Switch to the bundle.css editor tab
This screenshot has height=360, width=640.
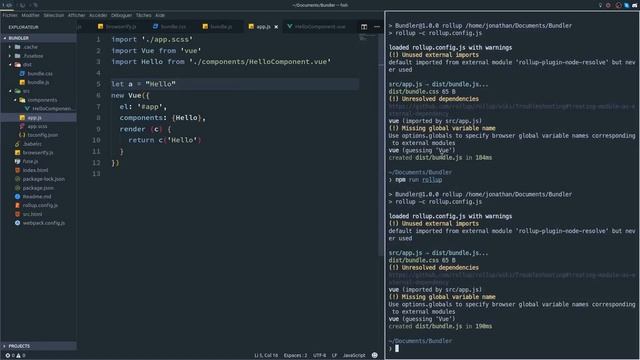click(170, 27)
